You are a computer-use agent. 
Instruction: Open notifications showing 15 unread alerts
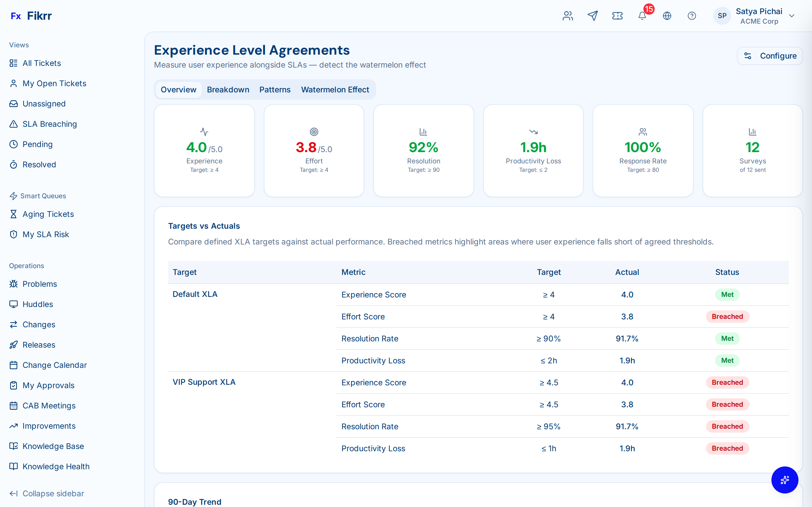[x=642, y=16]
